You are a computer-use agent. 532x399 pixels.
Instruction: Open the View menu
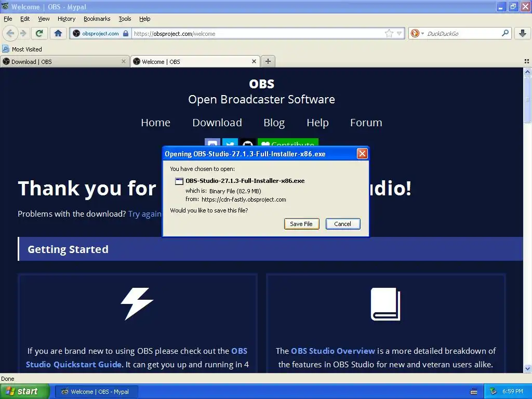pos(44,19)
